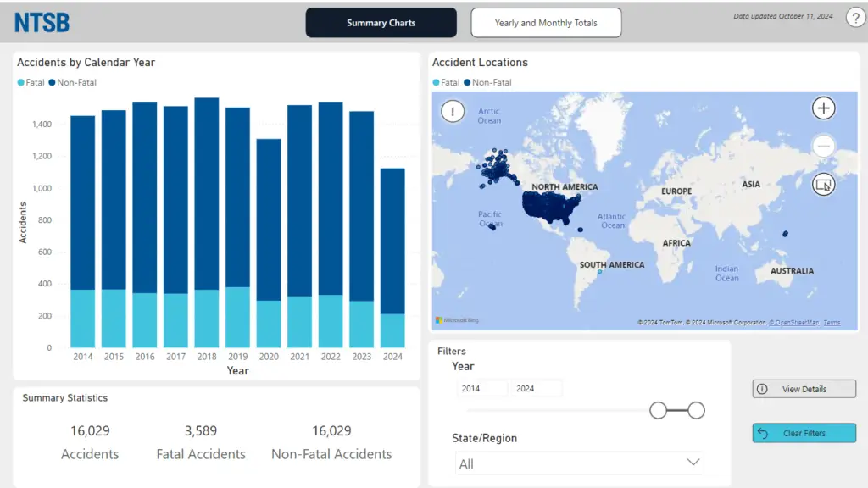Click the Hawaii accident point on map
This screenshot has height=488, width=868.
(492, 226)
